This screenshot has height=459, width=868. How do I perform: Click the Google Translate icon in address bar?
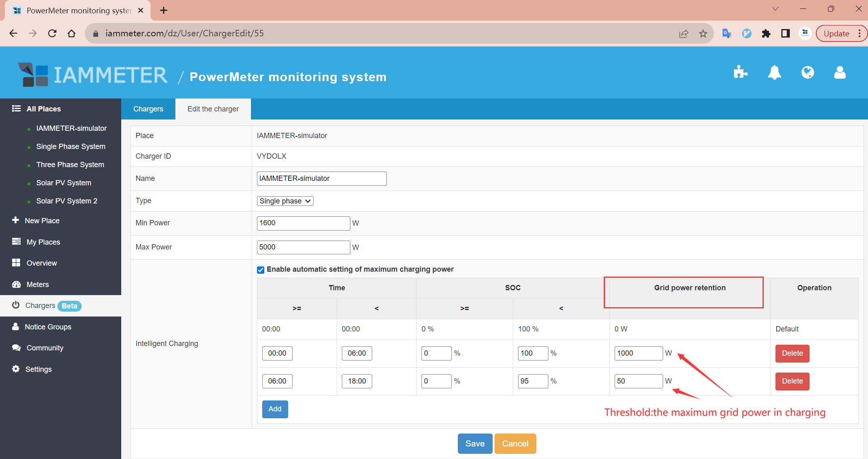[x=727, y=34]
